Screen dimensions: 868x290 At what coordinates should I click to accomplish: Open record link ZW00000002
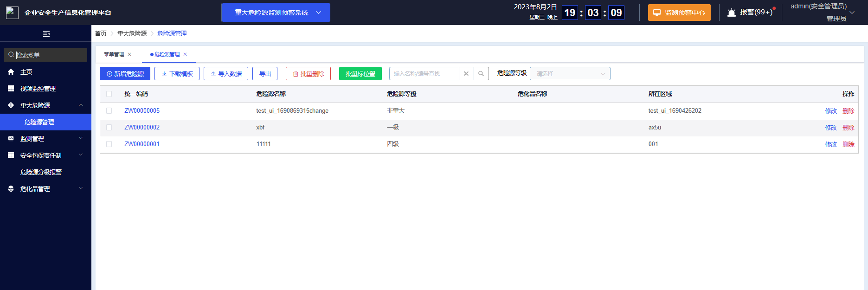142,127
